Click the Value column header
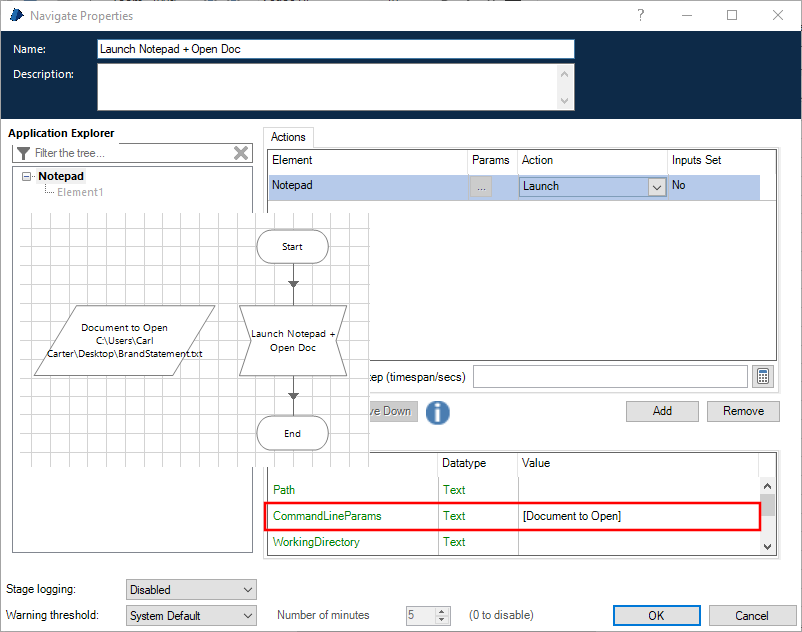 point(638,463)
